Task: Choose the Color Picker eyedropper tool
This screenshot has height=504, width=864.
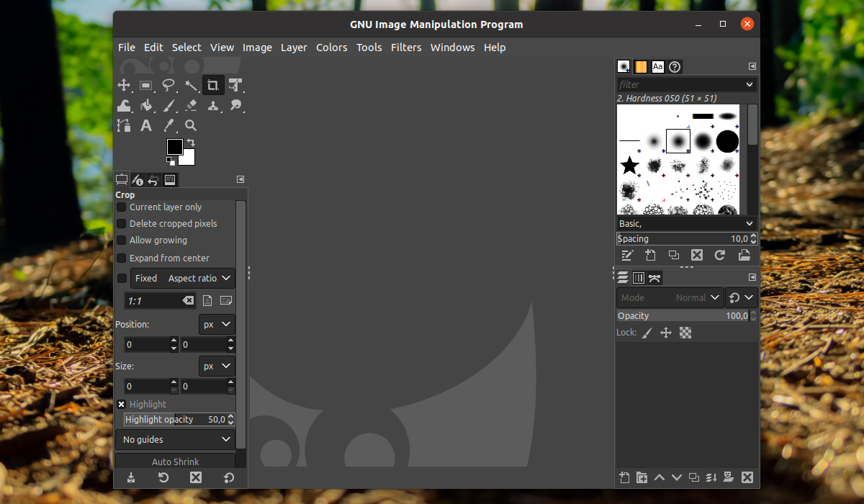Action: pyautogui.click(x=168, y=125)
